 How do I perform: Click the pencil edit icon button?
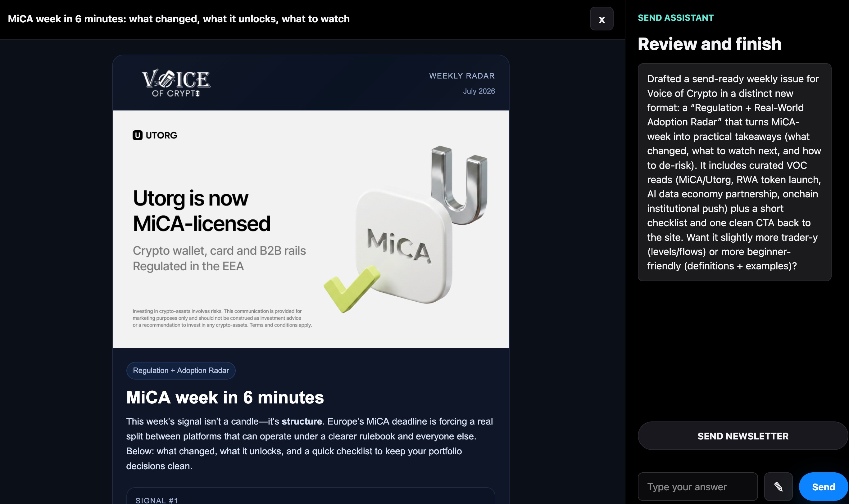click(x=778, y=487)
